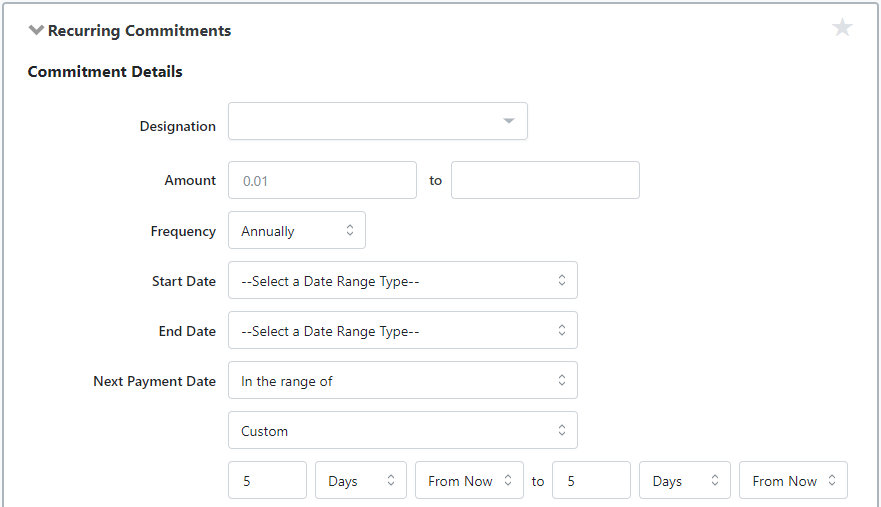The image size is (881, 507).
Task: Click the Start Date dropdown arrows icon
Action: [x=562, y=281]
